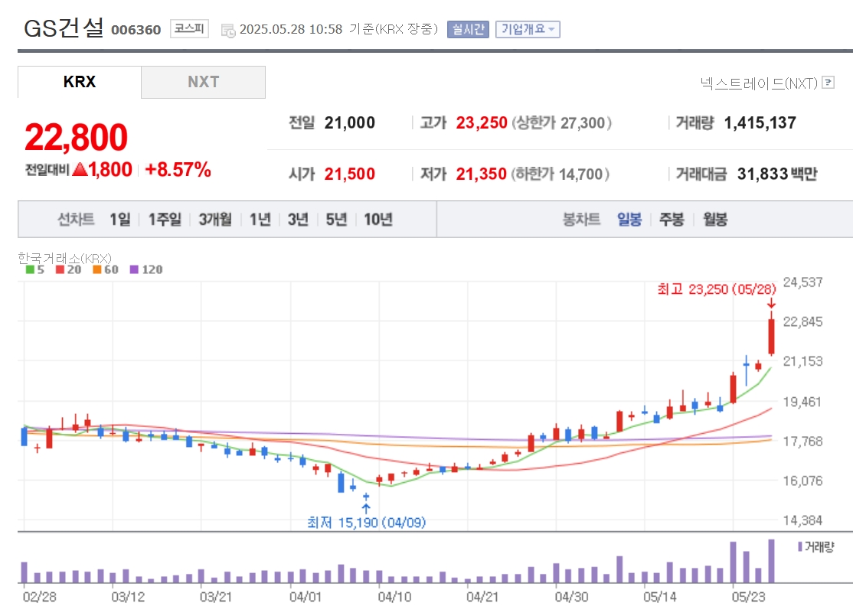This screenshot has width=853, height=616.
Task: Click the stock code 006360
Action: pos(136,30)
